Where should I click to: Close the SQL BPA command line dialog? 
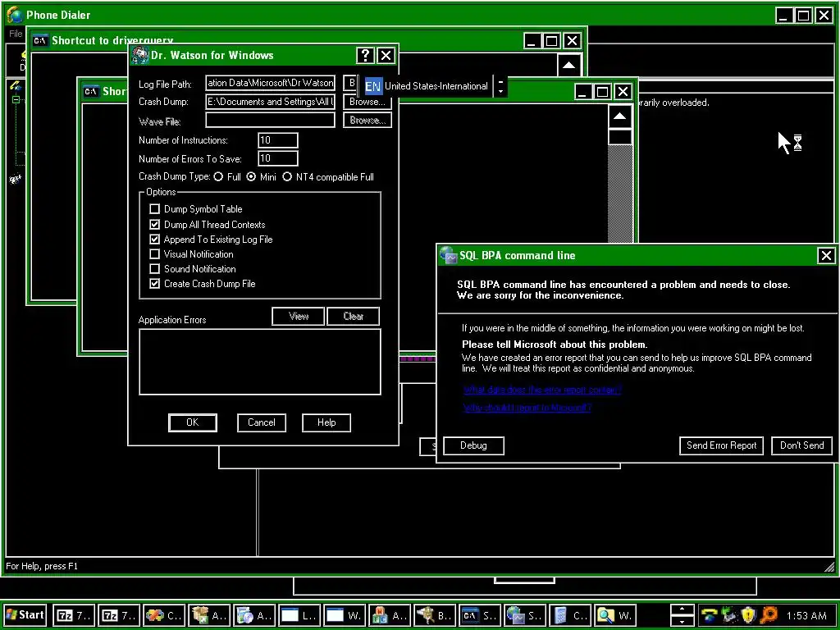point(826,256)
